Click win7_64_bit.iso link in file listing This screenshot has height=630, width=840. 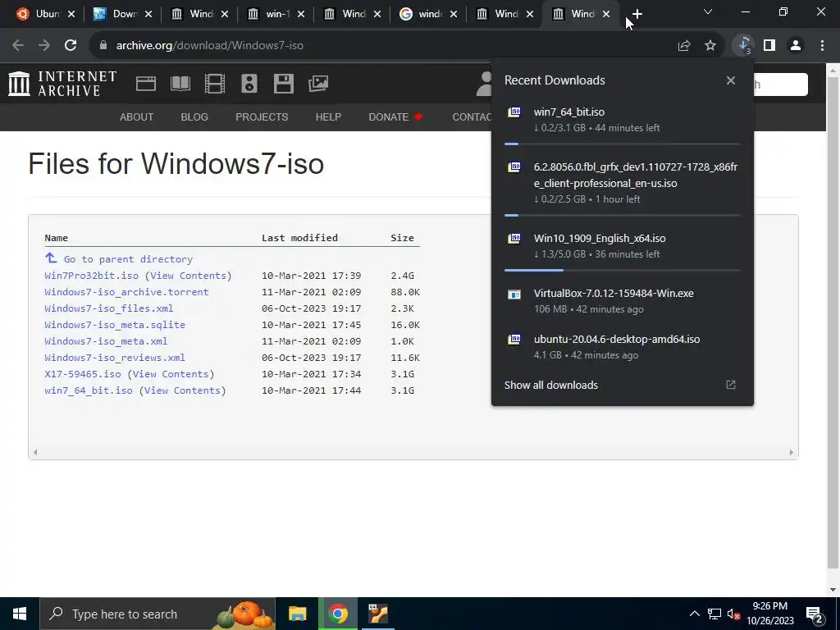click(89, 390)
